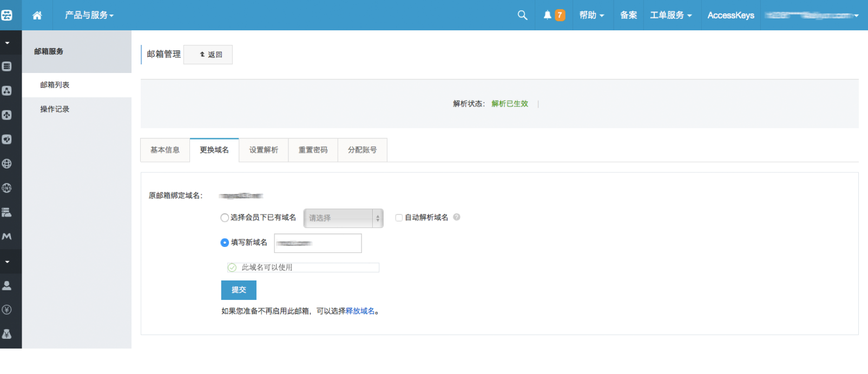Expand the 产品与服务 menu
The image size is (868, 374).
[89, 15]
